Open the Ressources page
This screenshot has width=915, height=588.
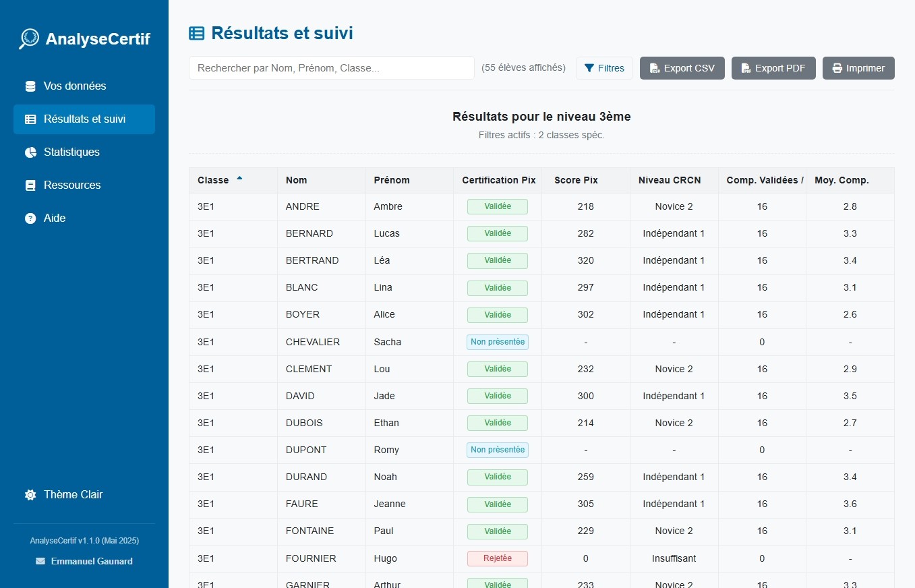tap(84, 185)
